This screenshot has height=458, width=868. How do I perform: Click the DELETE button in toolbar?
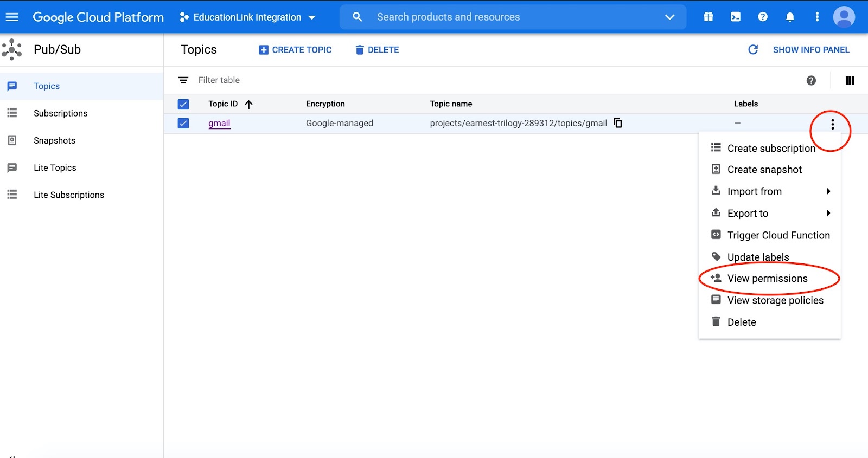pos(377,50)
